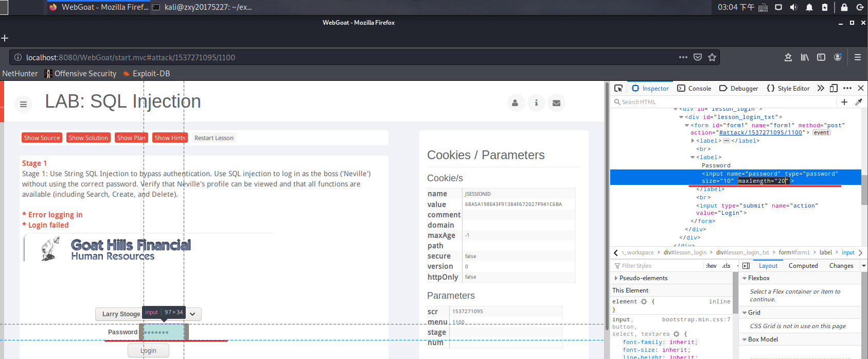The width and height of the screenshot is (868, 359).
Task: Collapse the Box Model section
Action: tap(744, 339)
